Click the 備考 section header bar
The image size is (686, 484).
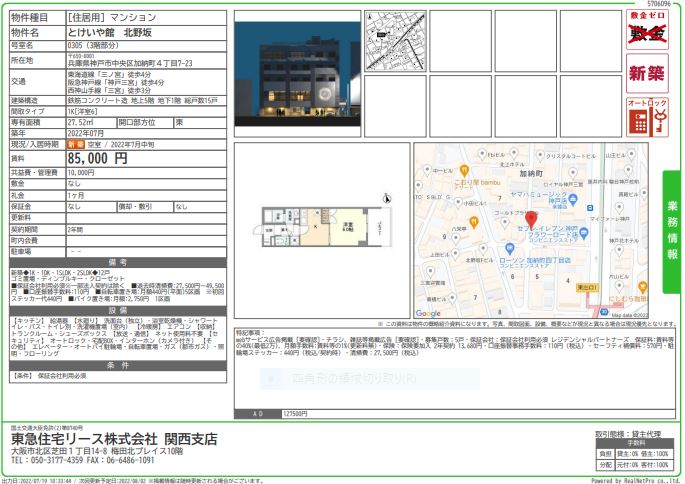click(118, 263)
